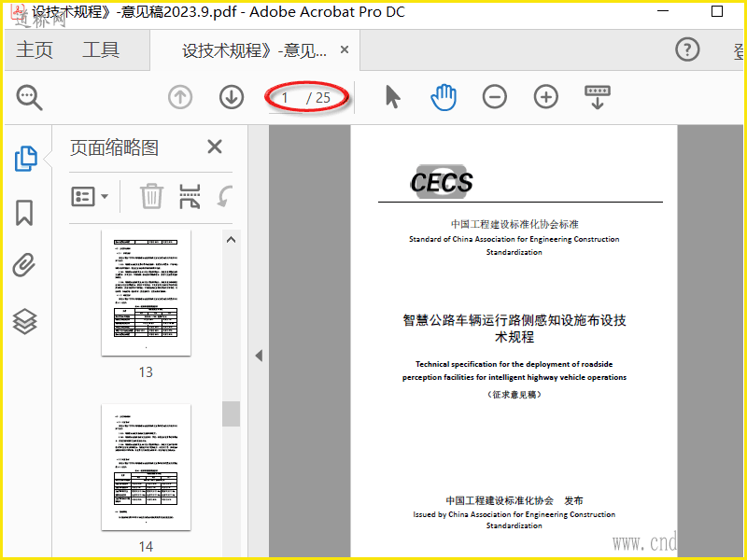Maximize the Acrobat window
Screen dimensions: 747x560
click(717, 11)
